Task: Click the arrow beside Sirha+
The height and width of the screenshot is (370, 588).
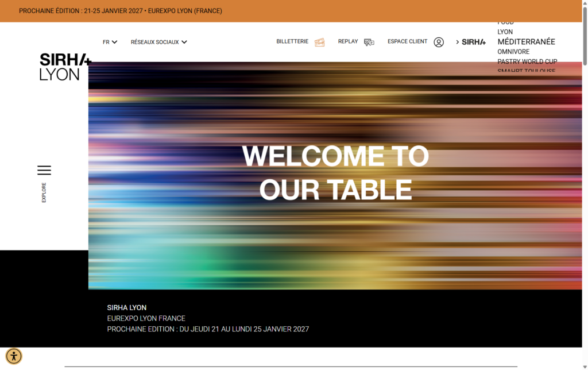Action: click(458, 42)
